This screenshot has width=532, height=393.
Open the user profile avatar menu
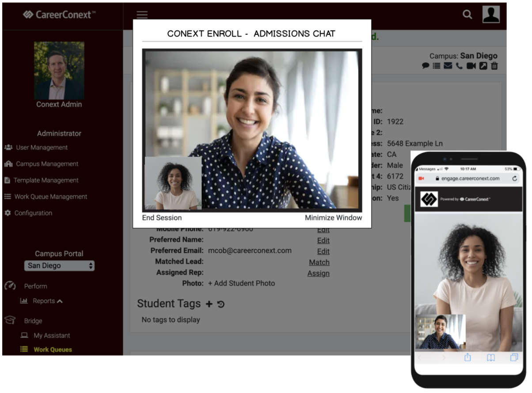point(491,15)
